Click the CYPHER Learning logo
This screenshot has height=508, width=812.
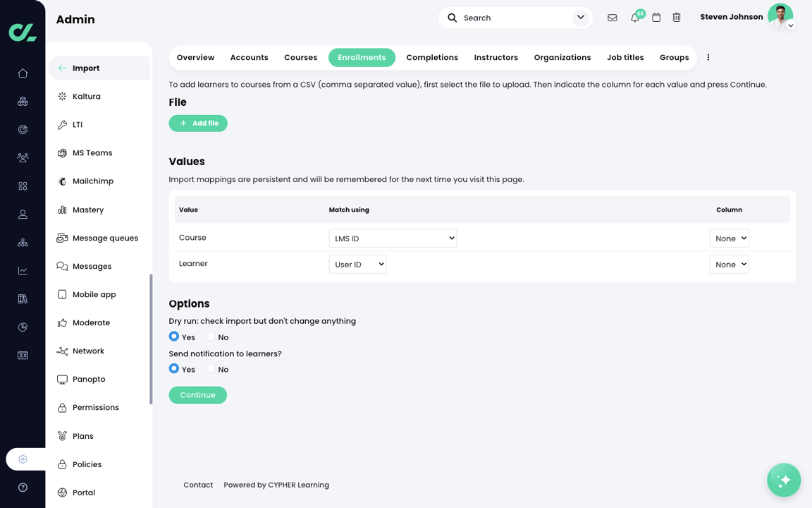[x=21, y=32]
